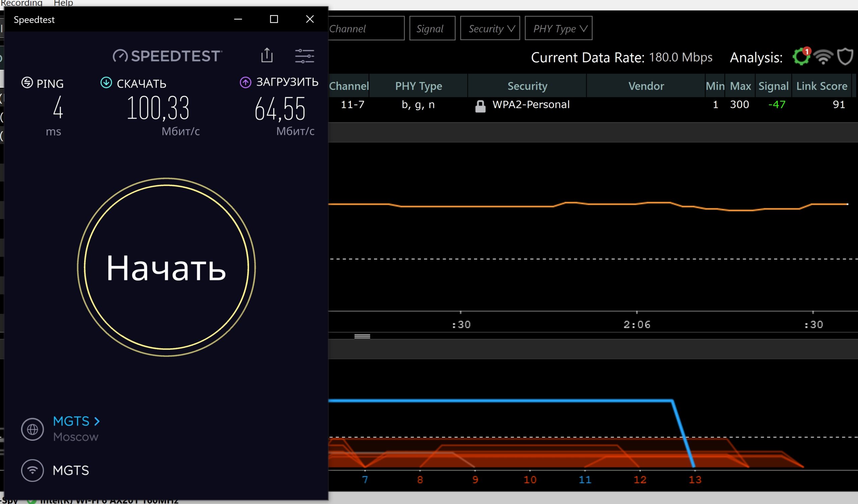Click the WPA2-Personal security cell
This screenshot has width=858, height=504.
coord(531,105)
